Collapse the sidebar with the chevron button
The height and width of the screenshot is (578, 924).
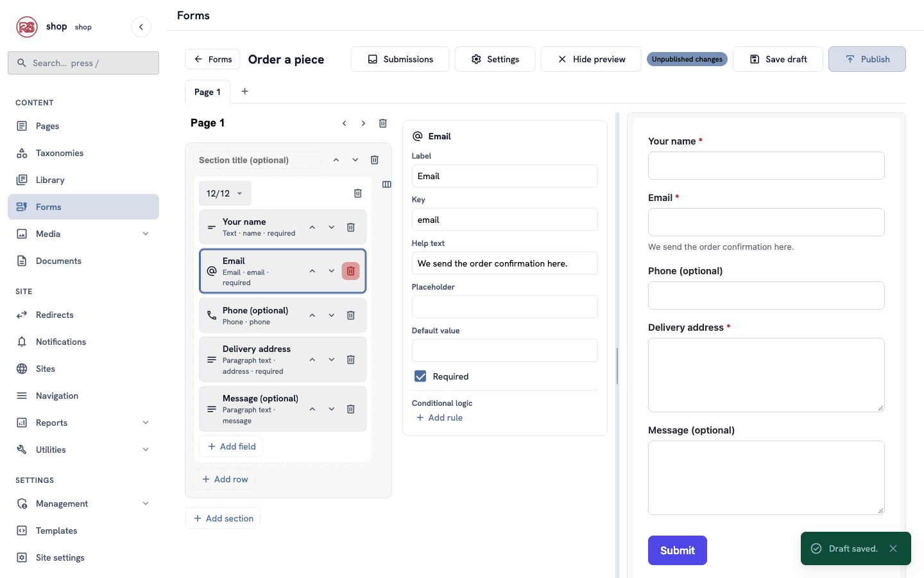click(x=141, y=27)
